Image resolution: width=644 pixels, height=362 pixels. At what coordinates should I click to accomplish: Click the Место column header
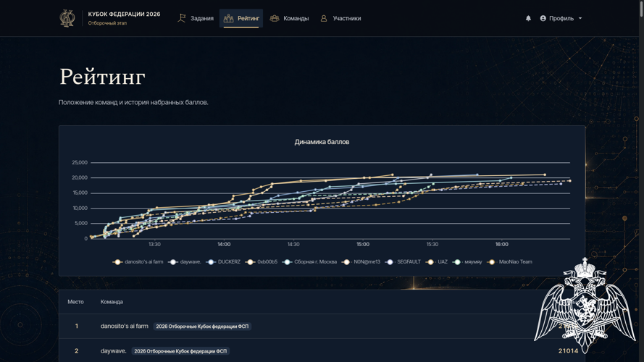(75, 302)
